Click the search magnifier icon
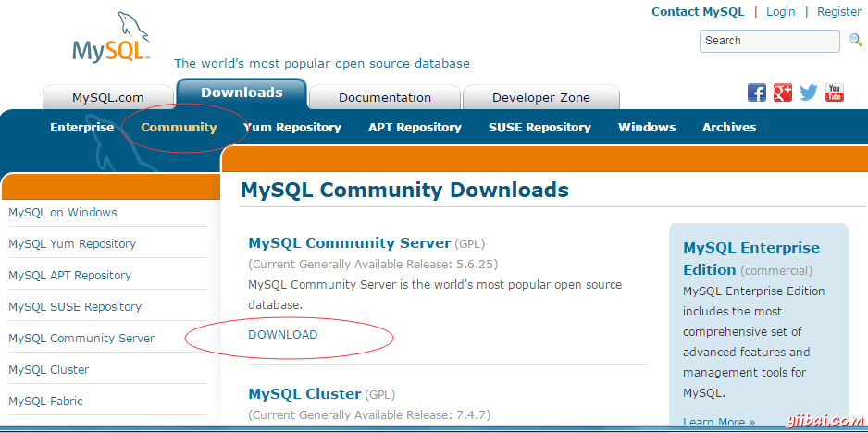Image resolution: width=868 pixels, height=433 pixels. (x=856, y=41)
